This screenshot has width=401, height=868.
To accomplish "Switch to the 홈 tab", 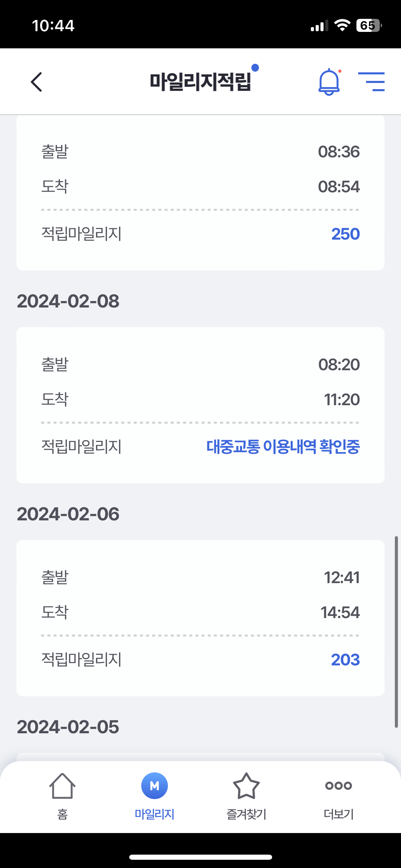I will [x=62, y=814].
